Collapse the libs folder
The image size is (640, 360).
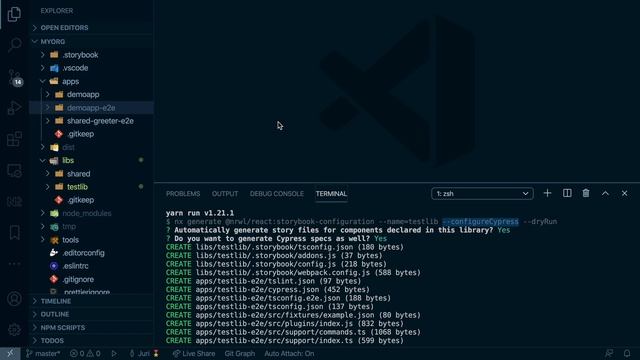click(x=91, y=160)
